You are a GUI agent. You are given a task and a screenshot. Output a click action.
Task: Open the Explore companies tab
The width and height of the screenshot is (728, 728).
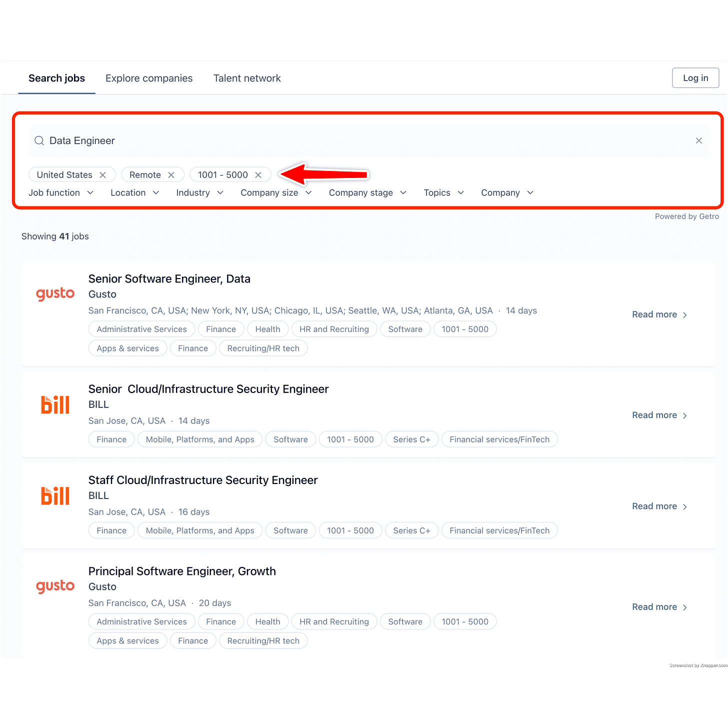point(149,78)
